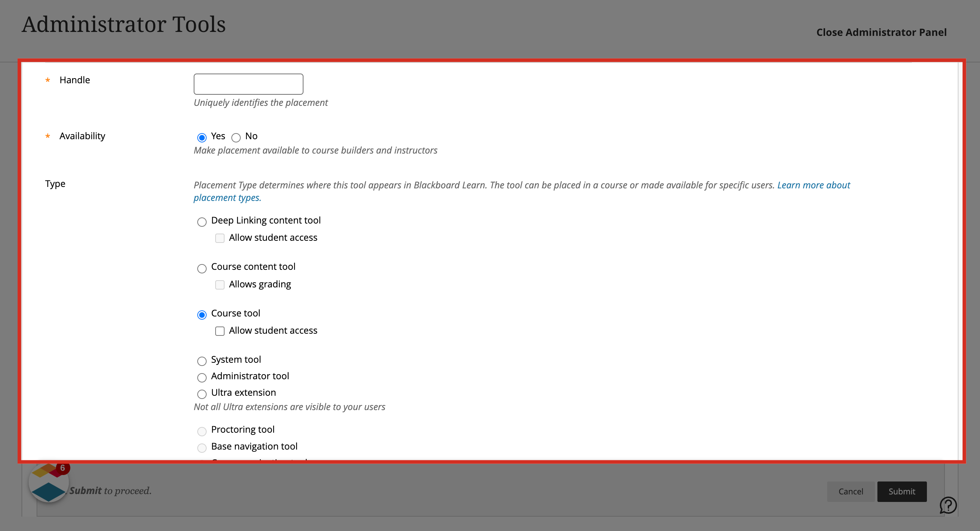Click the diamond-logo notification badge icon
980x531 pixels.
point(49,482)
